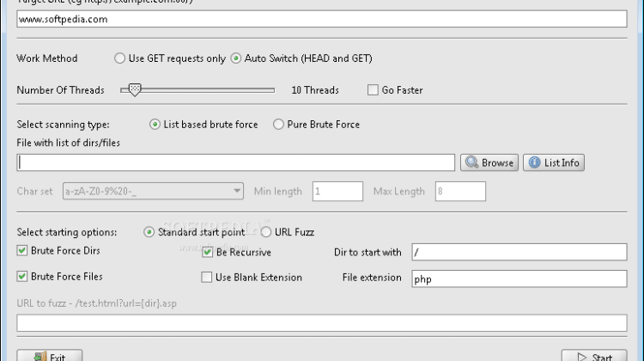The image size is (644, 361).
Task: Click the URL to fuzz input field
Action: click(x=322, y=323)
